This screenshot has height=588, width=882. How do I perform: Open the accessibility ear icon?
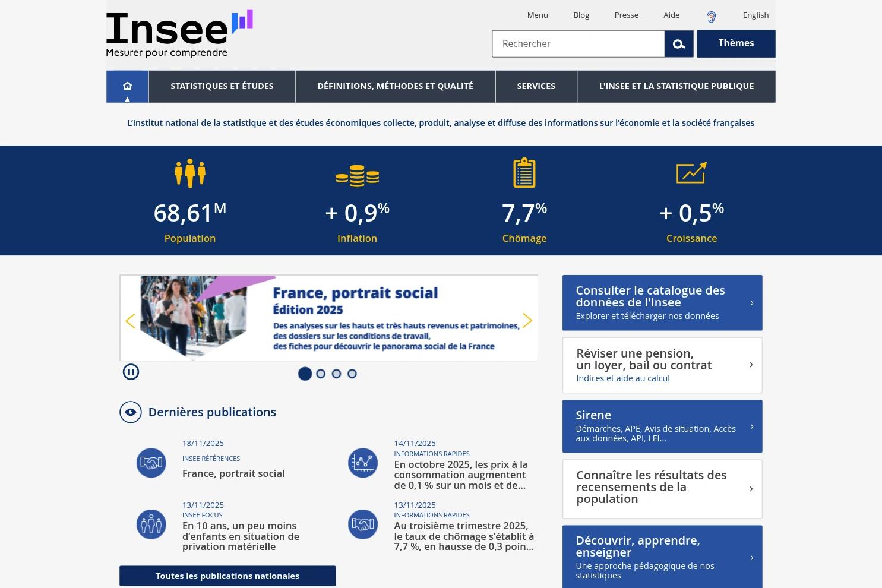(x=711, y=17)
